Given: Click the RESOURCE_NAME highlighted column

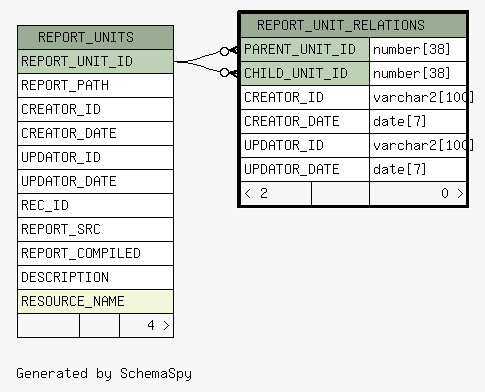Looking at the screenshot, I should pos(95,301).
